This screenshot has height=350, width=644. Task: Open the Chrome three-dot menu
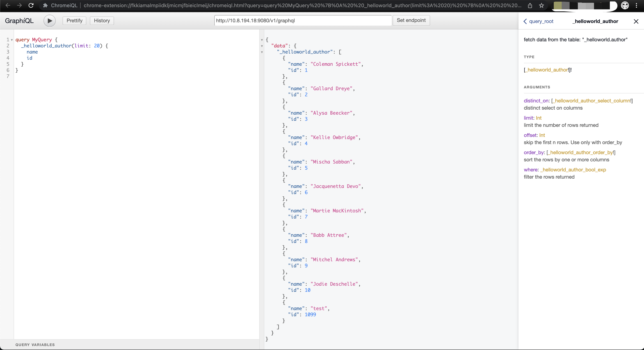pos(636,6)
